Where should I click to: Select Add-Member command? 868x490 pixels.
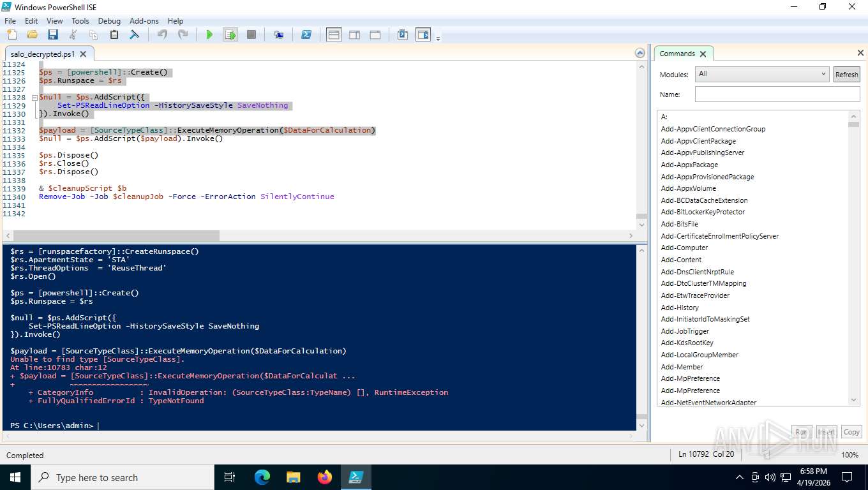[682, 367]
